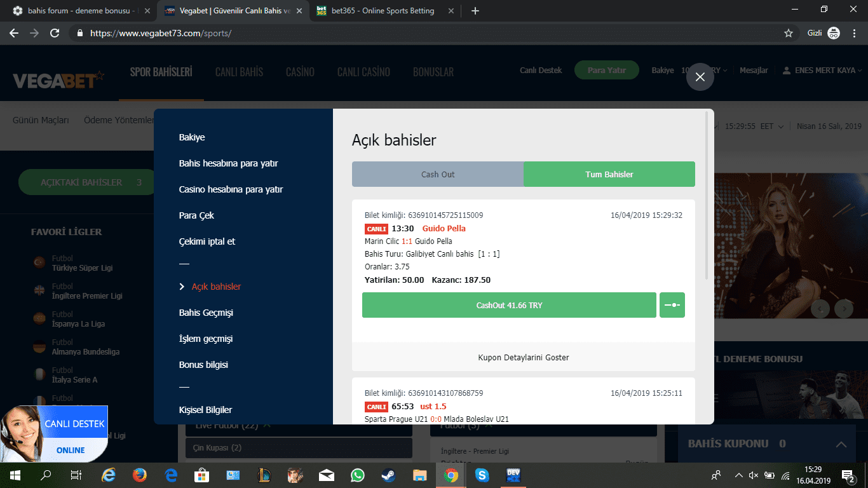Click the Guido Pella selection text

click(444, 229)
